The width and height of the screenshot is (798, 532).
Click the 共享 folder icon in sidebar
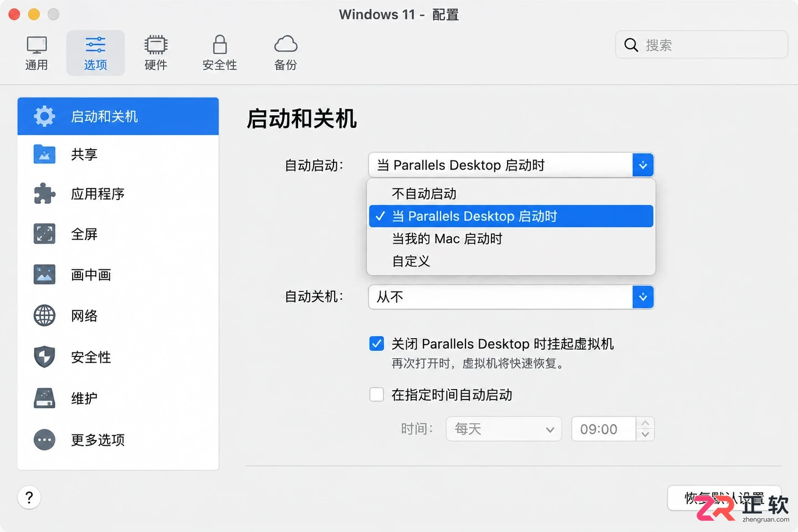tap(44, 154)
